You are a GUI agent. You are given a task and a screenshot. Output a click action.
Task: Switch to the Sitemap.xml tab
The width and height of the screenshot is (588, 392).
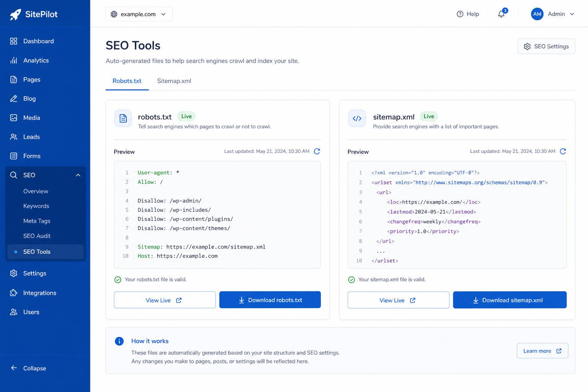[174, 81]
